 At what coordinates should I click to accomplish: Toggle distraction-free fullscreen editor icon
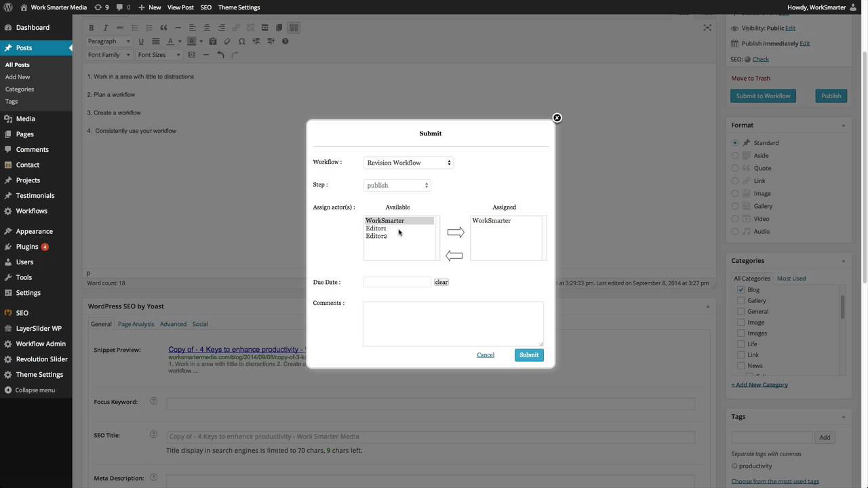pyautogui.click(x=707, y=28)
